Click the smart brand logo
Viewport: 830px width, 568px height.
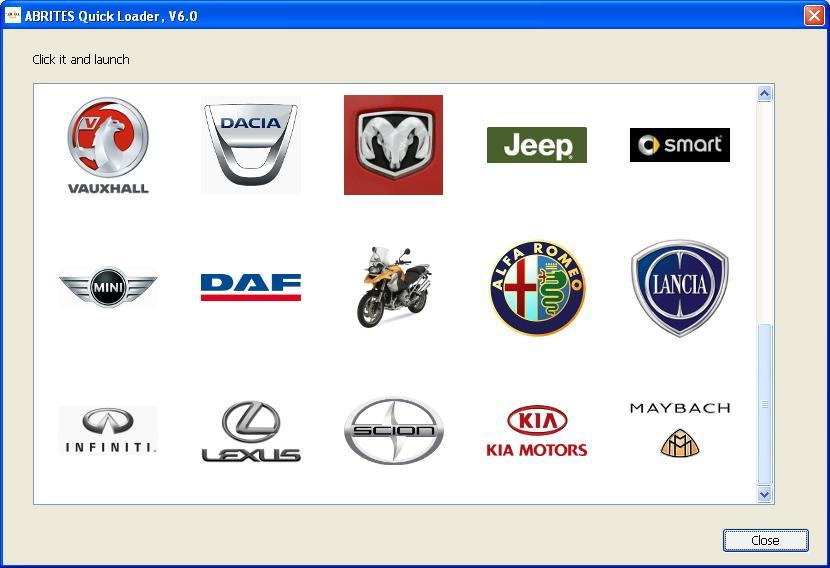pyautogui.click(x=680, y=145)
